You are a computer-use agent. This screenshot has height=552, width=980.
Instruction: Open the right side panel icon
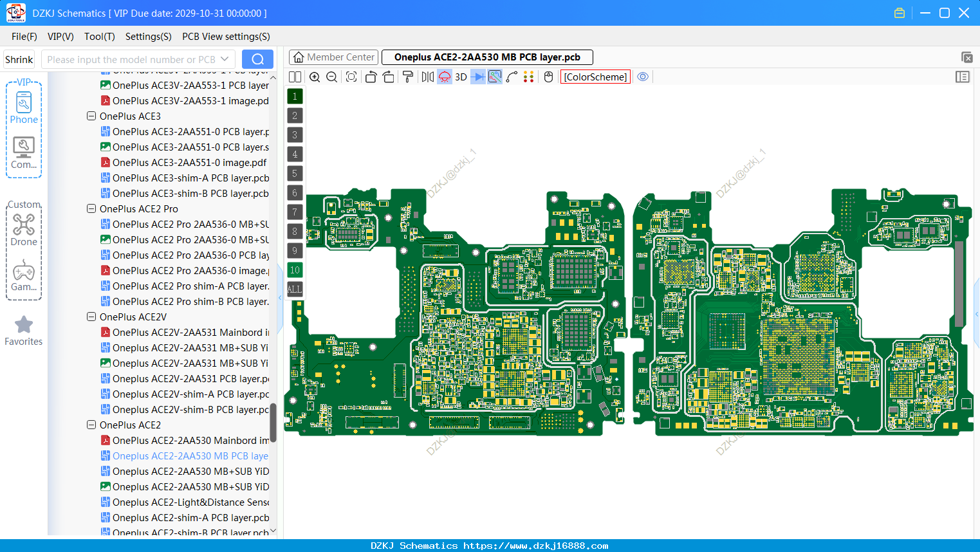coord(963,77)
